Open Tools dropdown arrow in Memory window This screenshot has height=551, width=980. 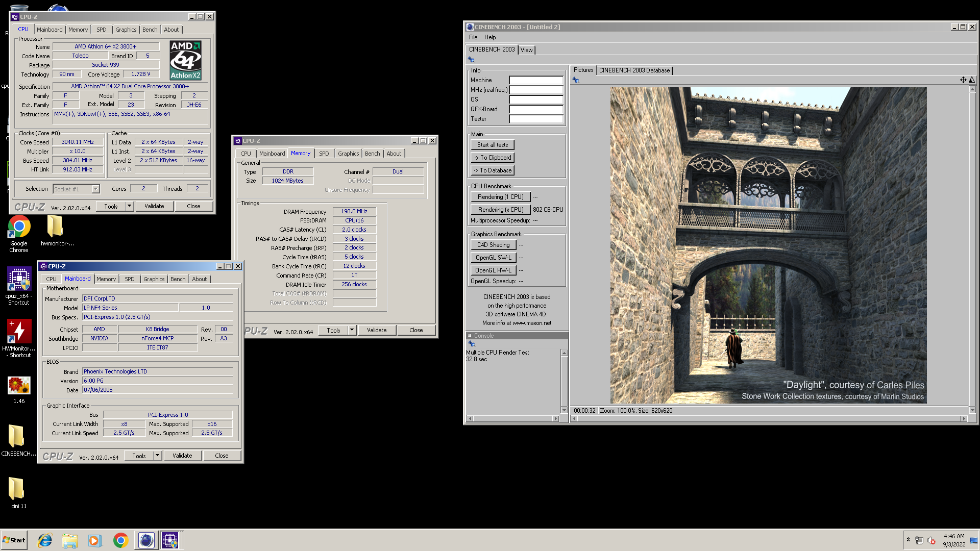pyautogui.click(x=352, y=330)
